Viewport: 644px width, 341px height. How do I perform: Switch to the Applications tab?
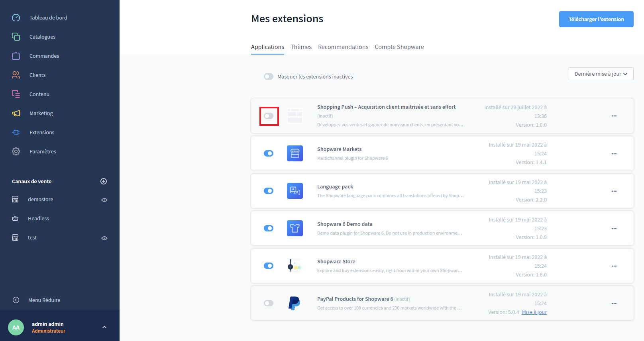267,47
